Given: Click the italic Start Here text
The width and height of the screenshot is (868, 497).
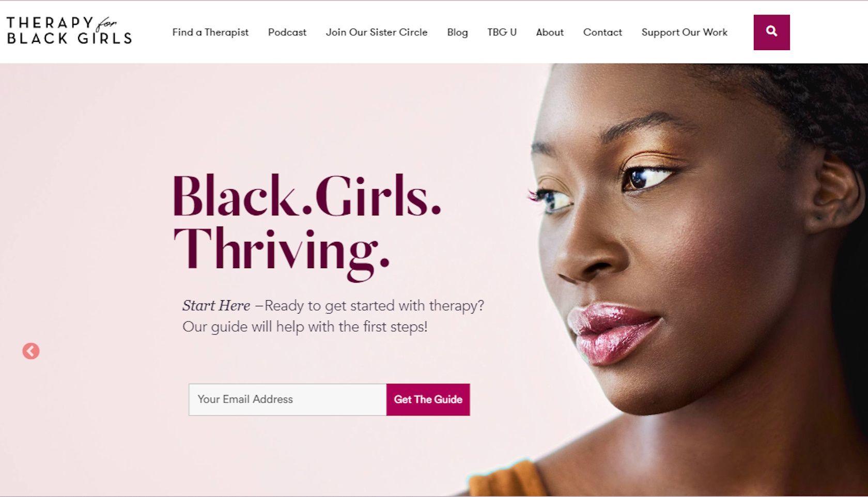Looking at the screenshot, I should tap(216, 306).
